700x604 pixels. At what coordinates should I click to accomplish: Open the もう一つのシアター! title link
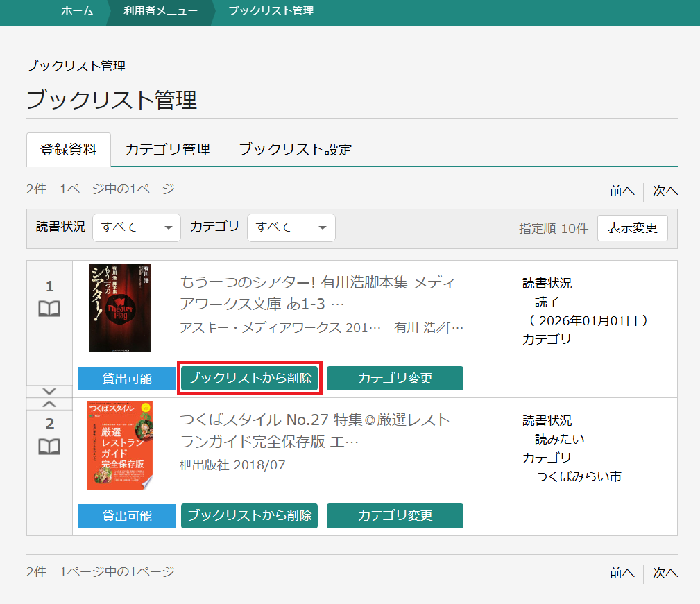tap(318, 293)
